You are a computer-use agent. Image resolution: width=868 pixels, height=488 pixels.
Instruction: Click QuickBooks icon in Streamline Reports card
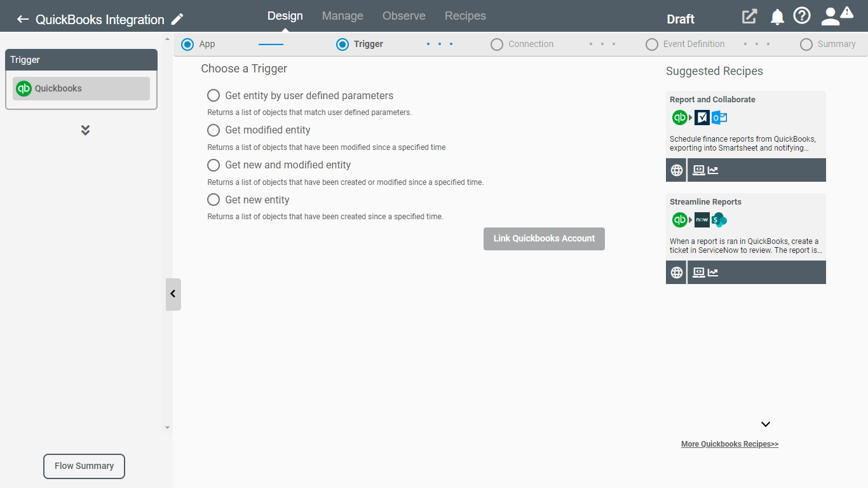[680, 220]
